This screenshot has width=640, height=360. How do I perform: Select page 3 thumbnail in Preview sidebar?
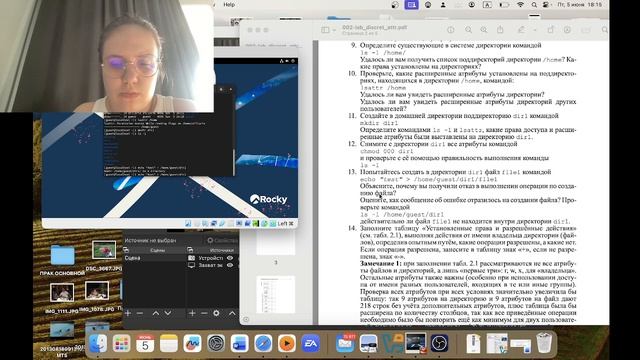pos(276,244)
